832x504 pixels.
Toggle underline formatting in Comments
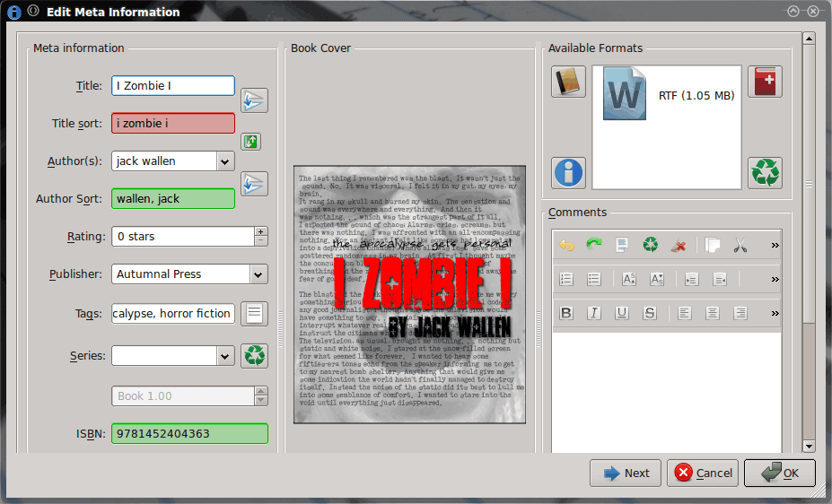click(x=622, y=313)
